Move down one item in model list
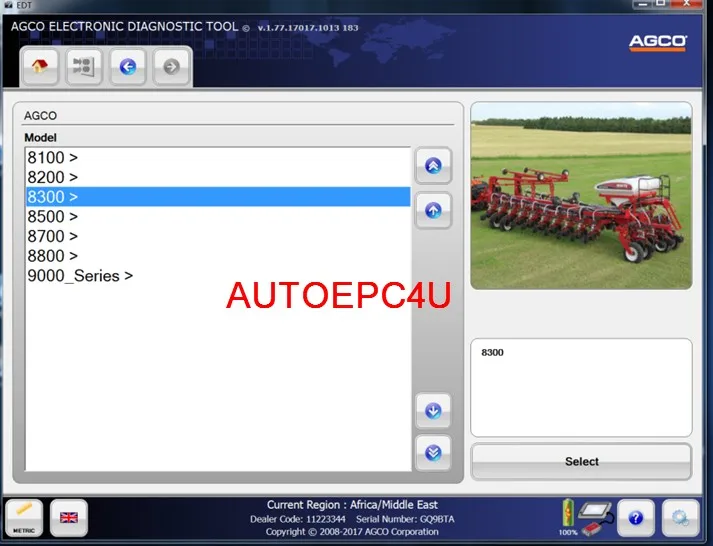The height and width of the screenshot is (546, 713). [433, 411]
